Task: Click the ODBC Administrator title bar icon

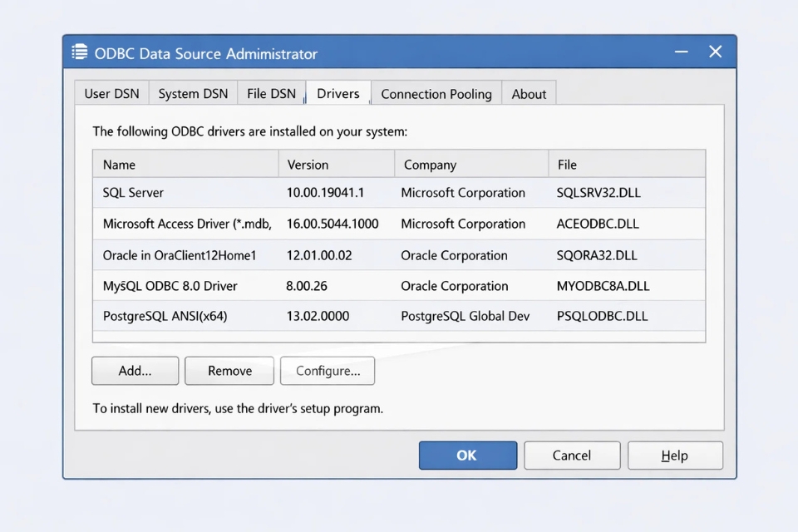Action: coord(79,52)
